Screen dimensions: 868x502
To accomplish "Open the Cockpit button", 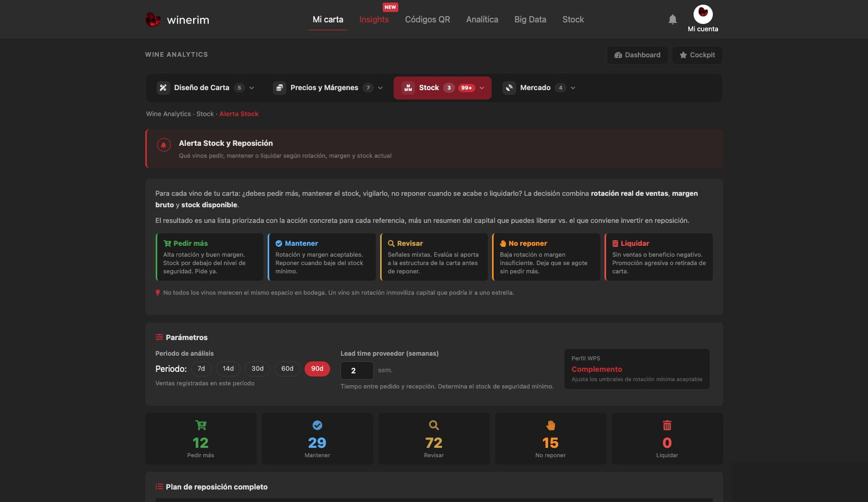I will point(697,55).
